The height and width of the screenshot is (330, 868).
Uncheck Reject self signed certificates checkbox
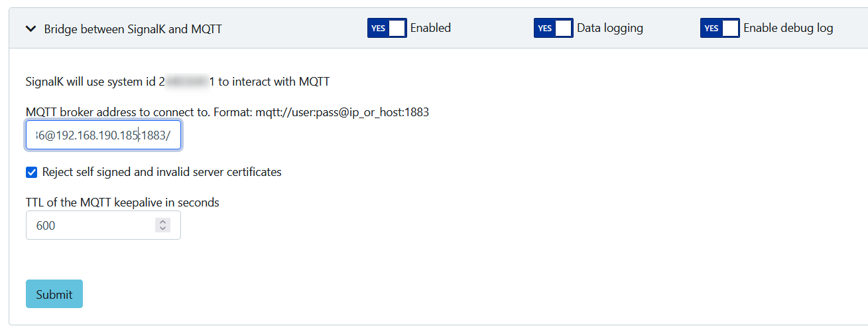coord(31,173)
